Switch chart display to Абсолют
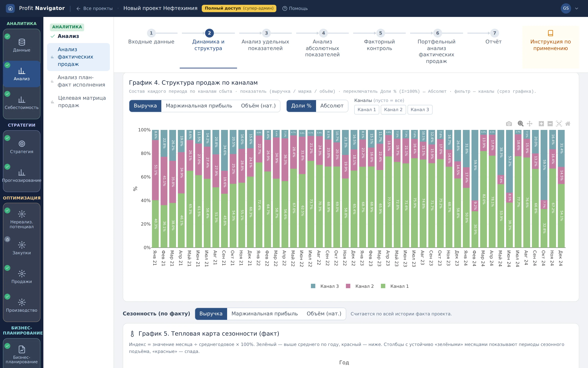This screenshot has width=588, height=368. pyautogui.click(x=332, y=106)
